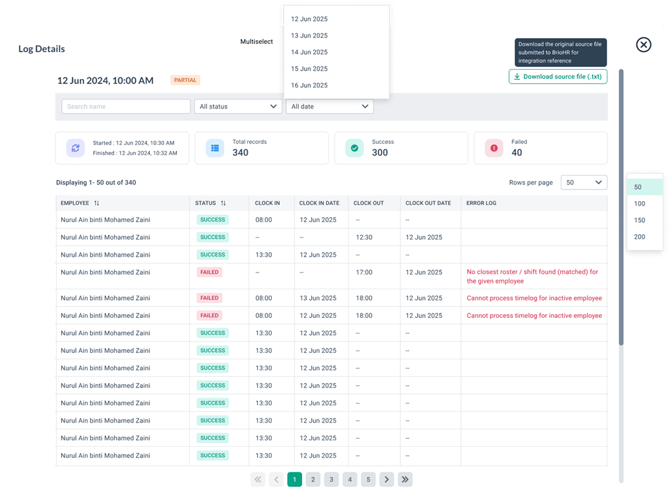The image size is (670, 496).
Task: Navigate to page 3
Action: (x=331, y=480)
